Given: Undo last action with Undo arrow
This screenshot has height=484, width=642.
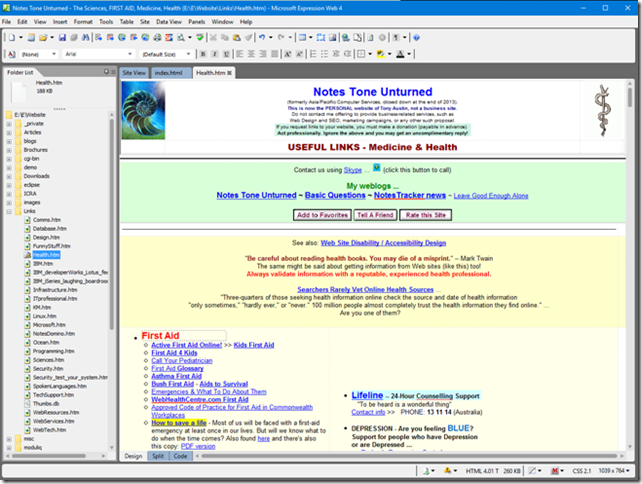Looking at the screenshot, I should (262, 38).
